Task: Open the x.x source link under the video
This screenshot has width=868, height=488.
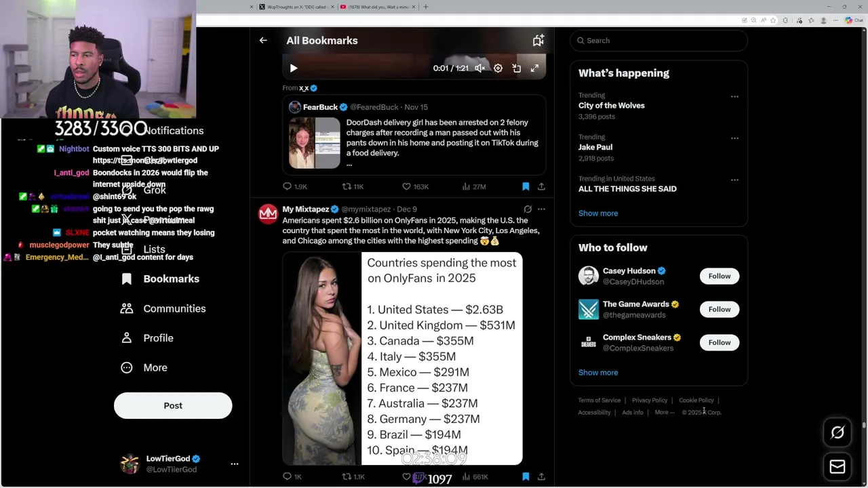Action: coord(304,88)
